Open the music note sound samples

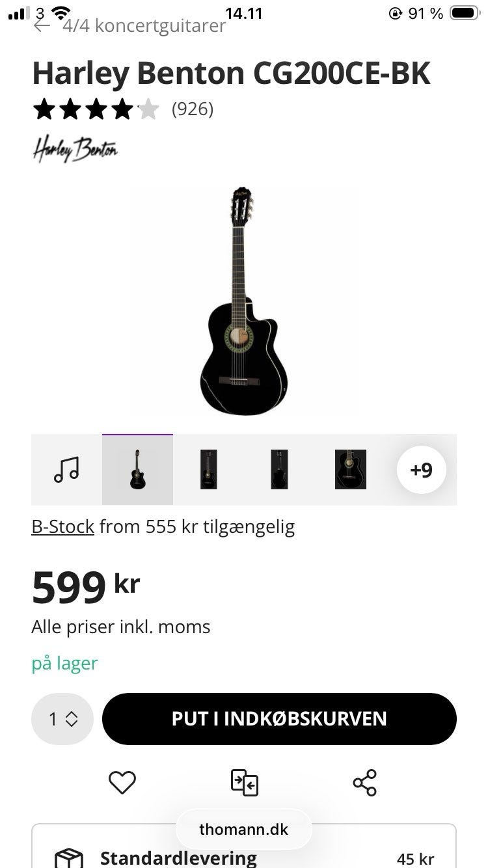point(66,469)
